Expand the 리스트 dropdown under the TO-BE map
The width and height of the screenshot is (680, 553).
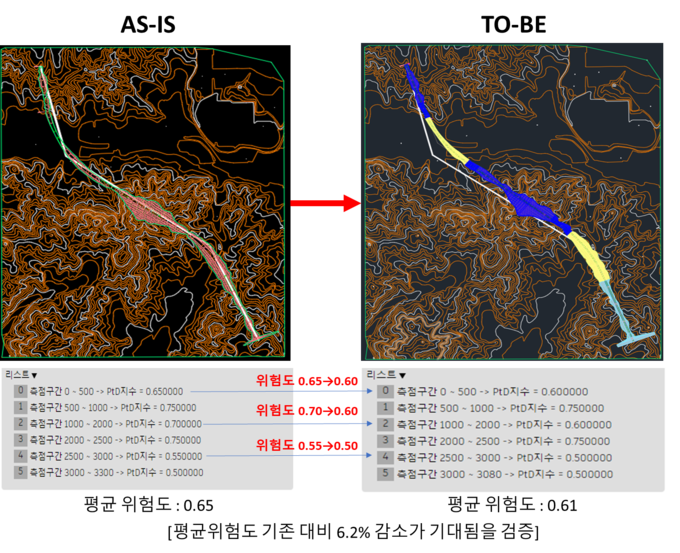pyautogui.click(x=386, y=375)
